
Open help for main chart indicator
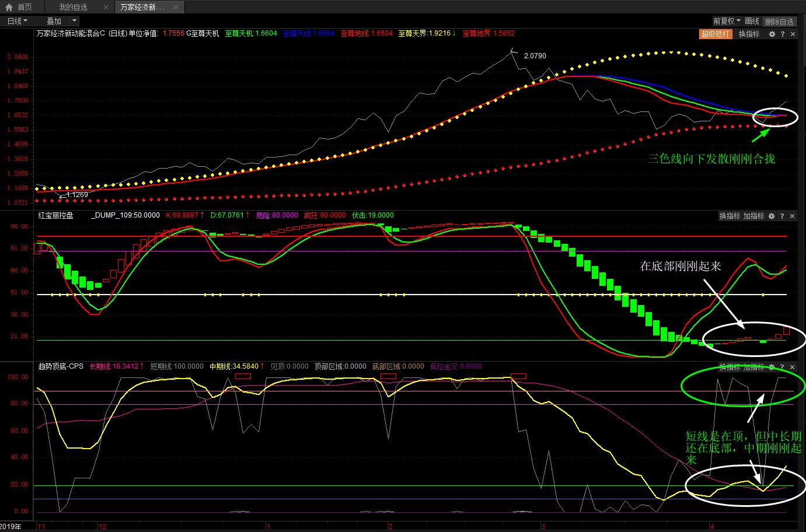[x=782, y=34]
